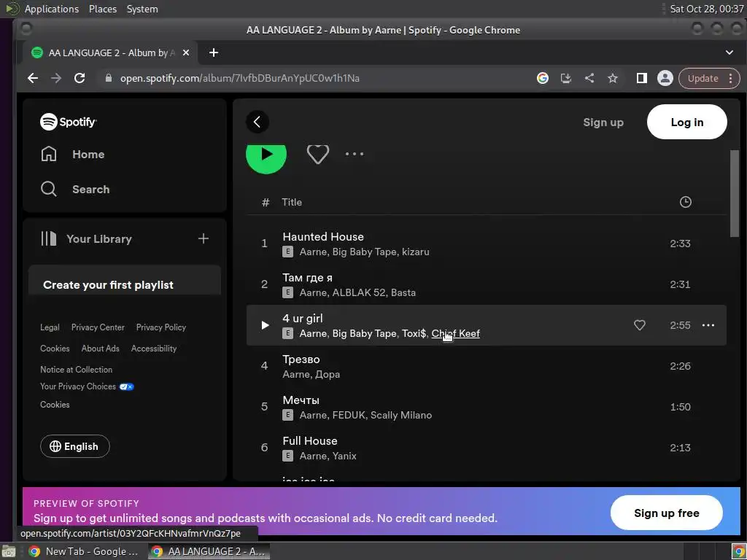
Task: Open album more options three dots
Action: point(355,154)
